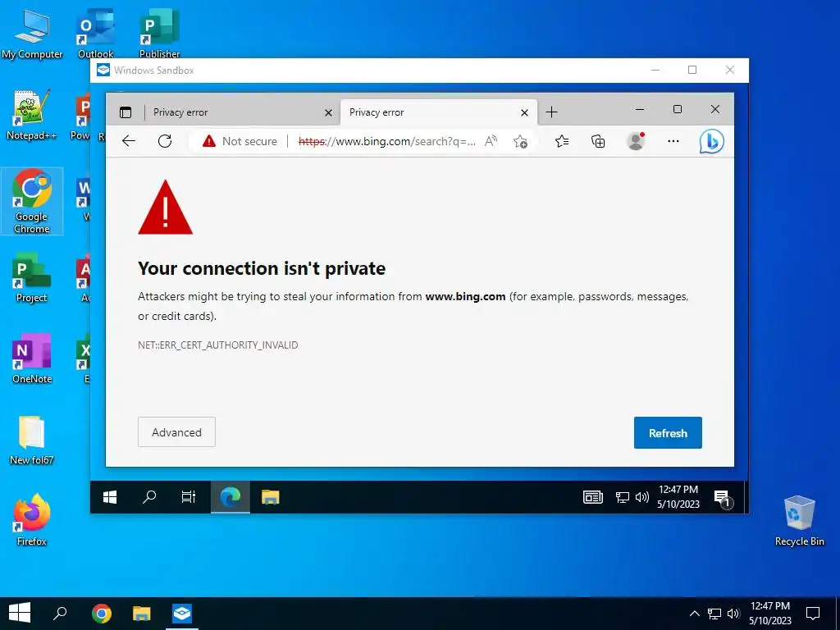This screenshot has width=840, height=630.
Task: Select My Computer desktop icon
Action: tap(32, 34)
